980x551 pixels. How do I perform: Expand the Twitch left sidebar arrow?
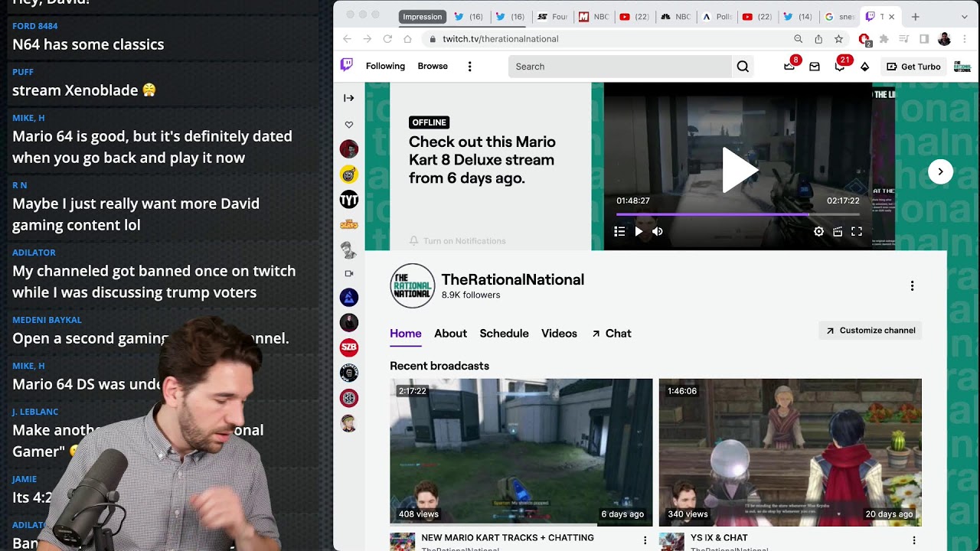349,98
